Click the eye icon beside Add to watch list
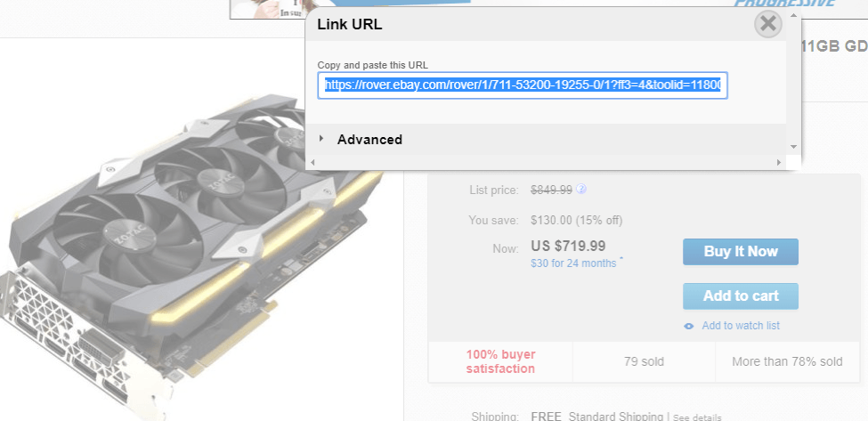Image resolution: width=868 pixels, height=421 pixels. (x=689, y=327)
